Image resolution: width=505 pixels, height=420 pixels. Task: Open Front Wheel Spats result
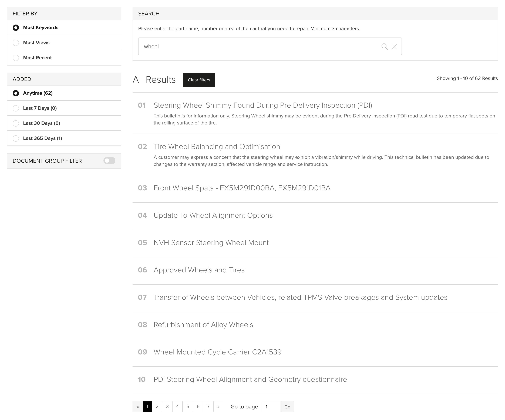pyautogui.click(x=242, y=188)
